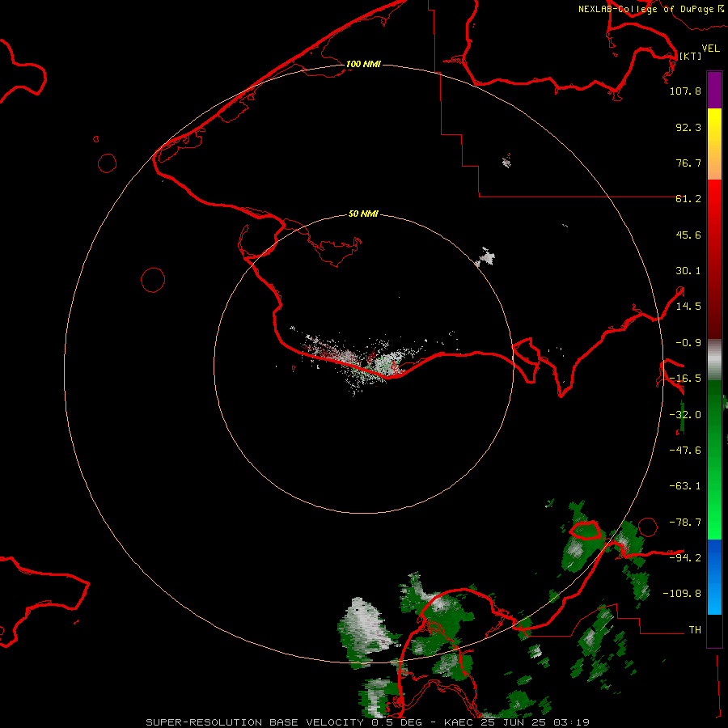
Task: Click the 61.2 scale value
Action: pos(688,199)
